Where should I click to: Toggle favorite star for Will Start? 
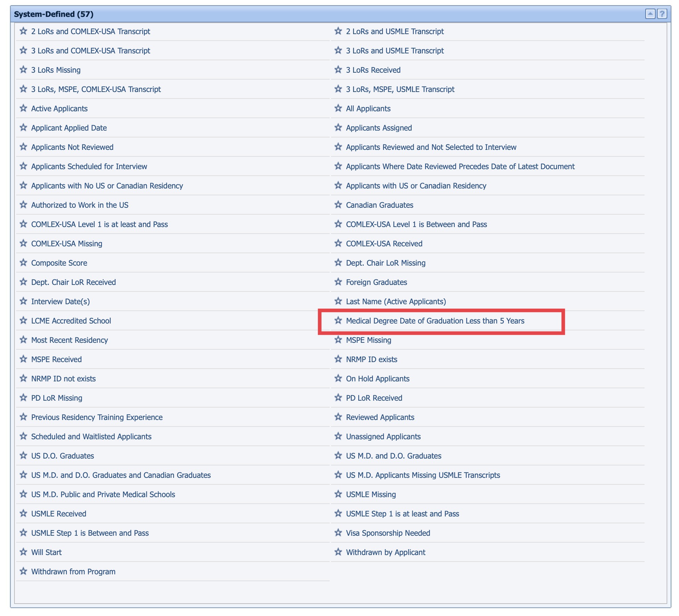[x=23, y=552]
